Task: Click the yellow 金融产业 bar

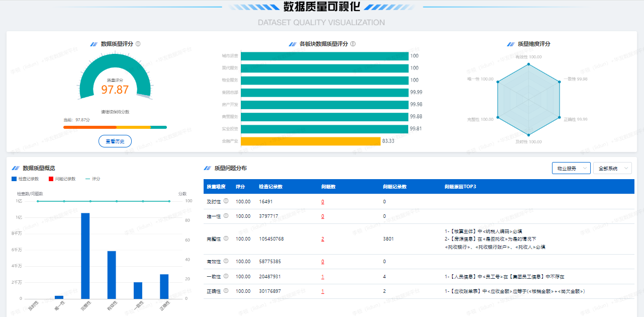Action: click(311, 141)
